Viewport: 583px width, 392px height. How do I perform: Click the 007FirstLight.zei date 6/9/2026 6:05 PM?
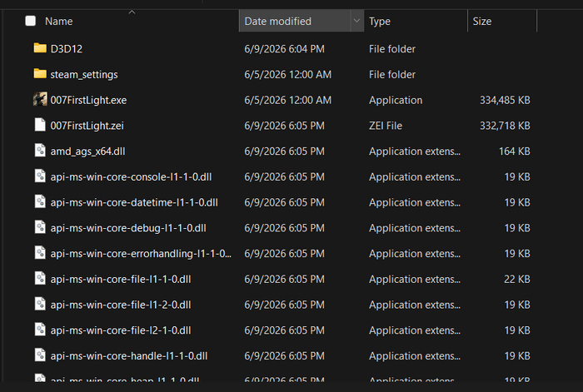click(285, 126)
